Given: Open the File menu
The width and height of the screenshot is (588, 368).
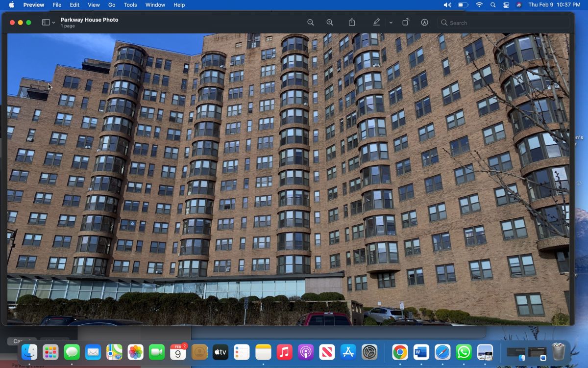Looking at the screenshot, I should [x=57, y=5].
